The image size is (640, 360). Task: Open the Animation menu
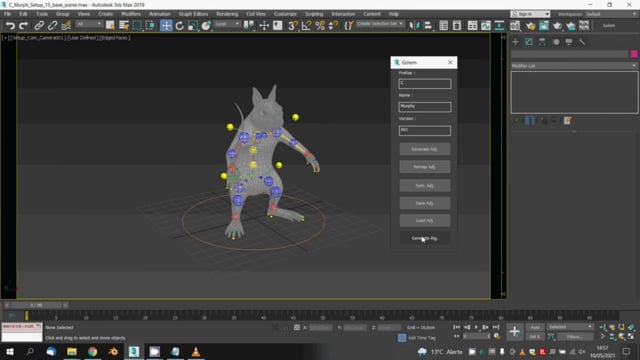[x=160, y=14]
